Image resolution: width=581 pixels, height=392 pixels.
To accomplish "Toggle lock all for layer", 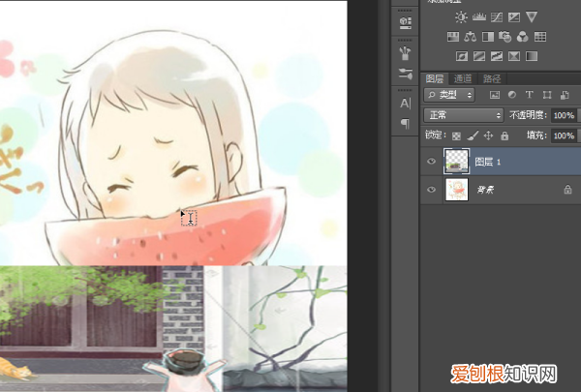I will (504, 136).
